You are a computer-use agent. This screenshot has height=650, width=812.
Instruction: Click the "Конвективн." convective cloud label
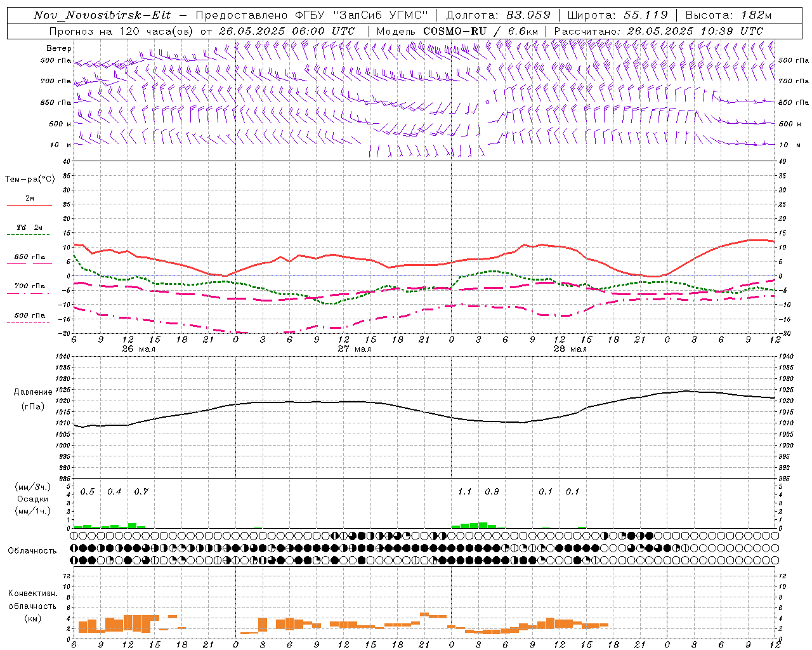pos(32,594)
